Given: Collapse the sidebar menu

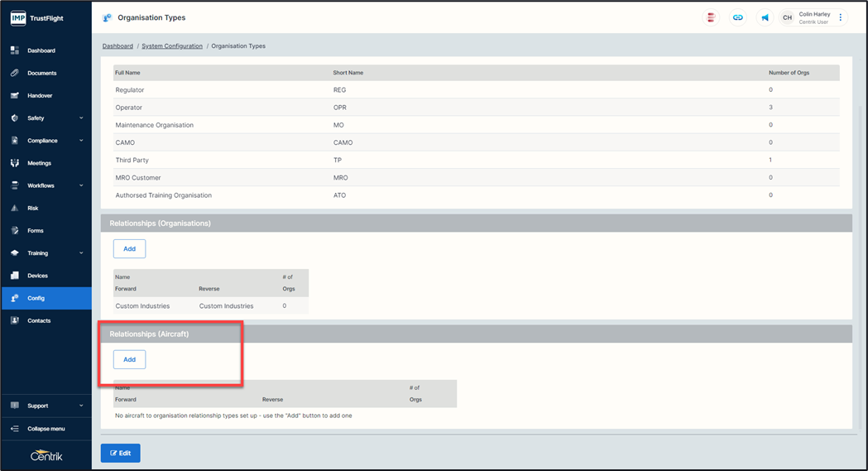Looking at the screenshot, I should click(x=46, y=429).
